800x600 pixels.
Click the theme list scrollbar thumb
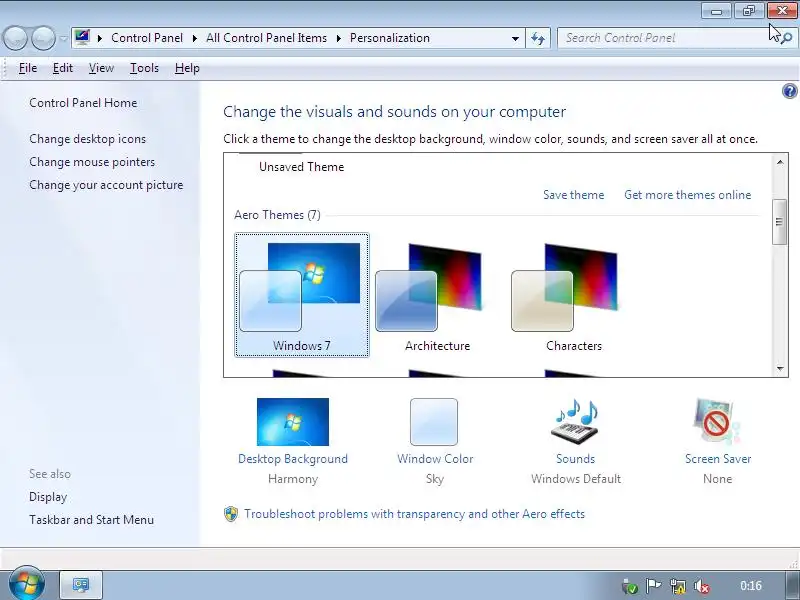click(x=779, y=222)
